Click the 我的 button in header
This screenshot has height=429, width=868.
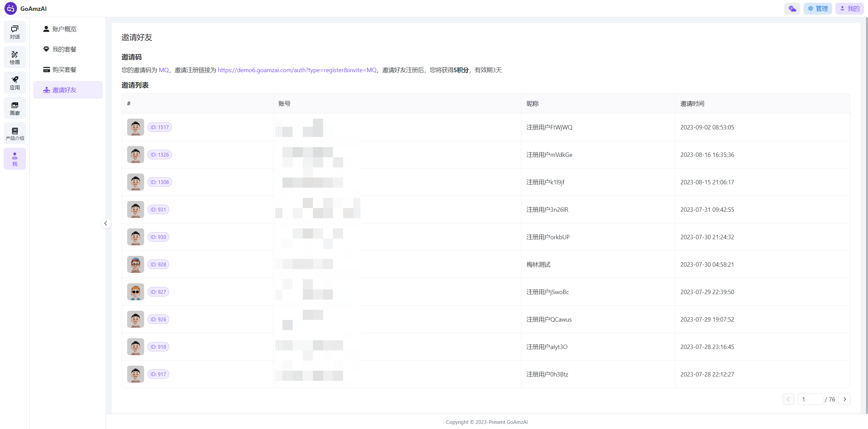coord(849,8)
